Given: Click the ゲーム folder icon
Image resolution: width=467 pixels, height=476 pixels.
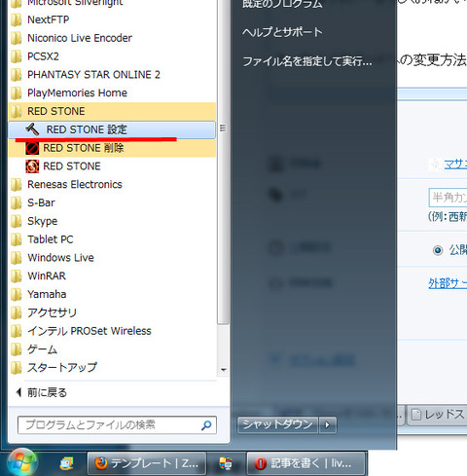Looking at the screenshot, I should [x=16, y=349].
